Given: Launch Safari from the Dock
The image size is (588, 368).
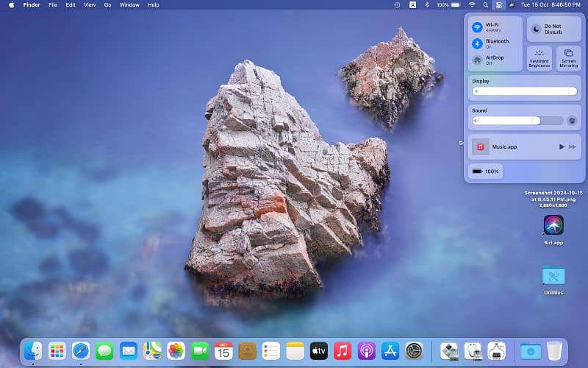Looking at the screenshot, I should tap(81, 351).
